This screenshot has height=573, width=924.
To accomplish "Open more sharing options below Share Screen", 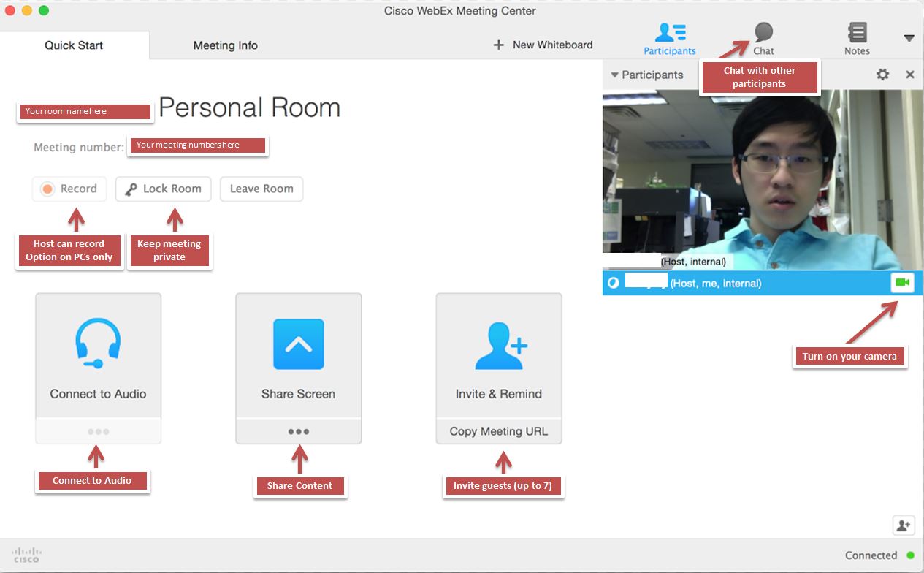I will pos(299,431).
